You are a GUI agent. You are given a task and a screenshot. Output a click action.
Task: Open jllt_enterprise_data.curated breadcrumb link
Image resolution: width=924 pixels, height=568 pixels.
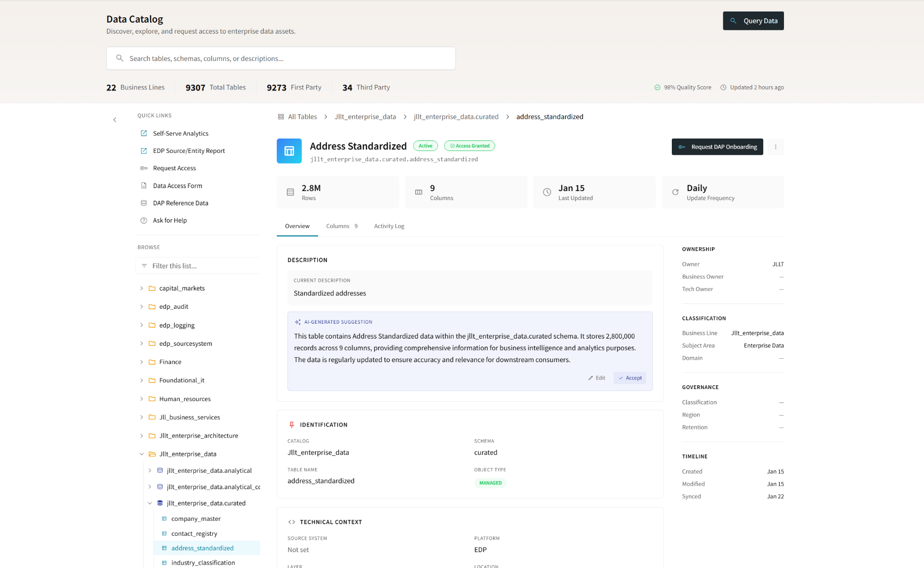point(456,116)
